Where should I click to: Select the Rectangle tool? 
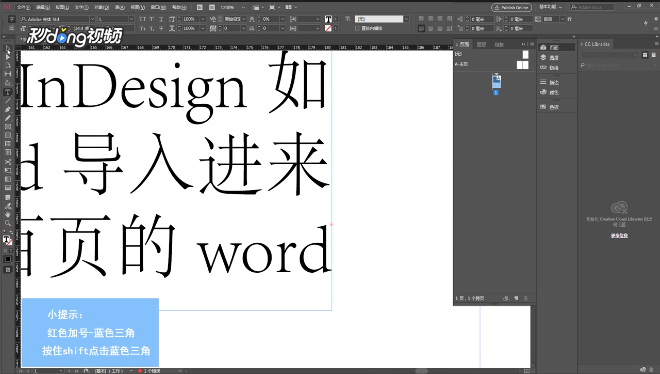pyautogui.click(x=8, y=135)
